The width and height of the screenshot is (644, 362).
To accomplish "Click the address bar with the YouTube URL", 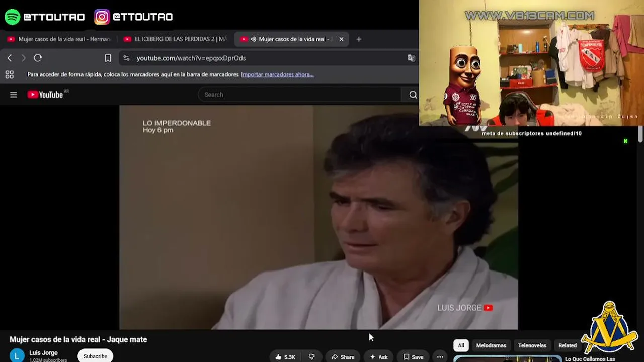I will [269, 58].
